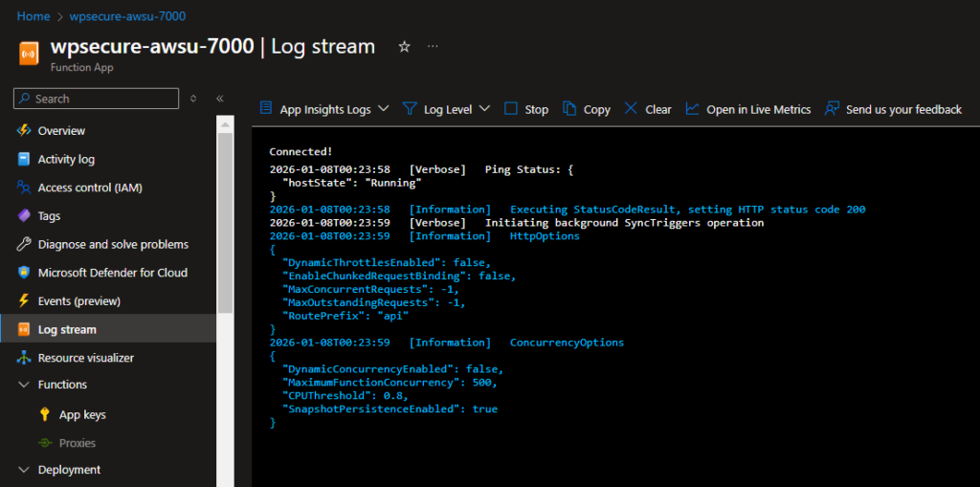Screen dimensions: 980x487
Task: Collapse the Deployment section
Action: tap(24, 470)
